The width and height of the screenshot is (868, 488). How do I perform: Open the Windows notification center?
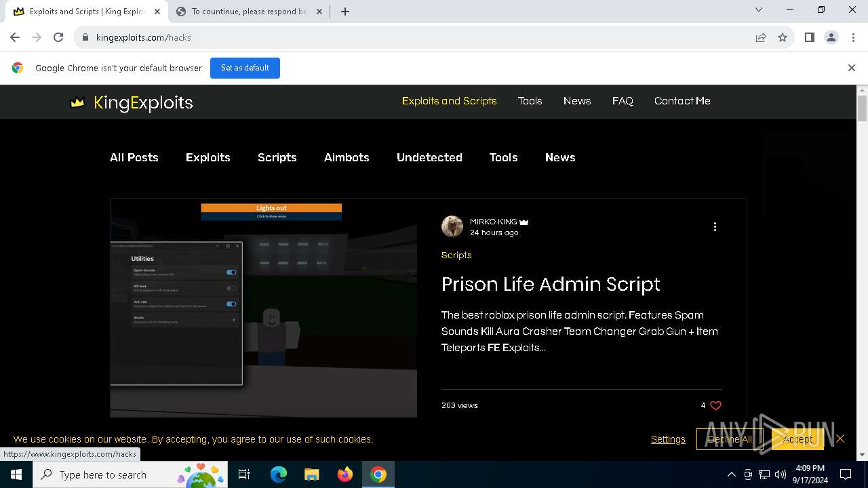point(846,474)
